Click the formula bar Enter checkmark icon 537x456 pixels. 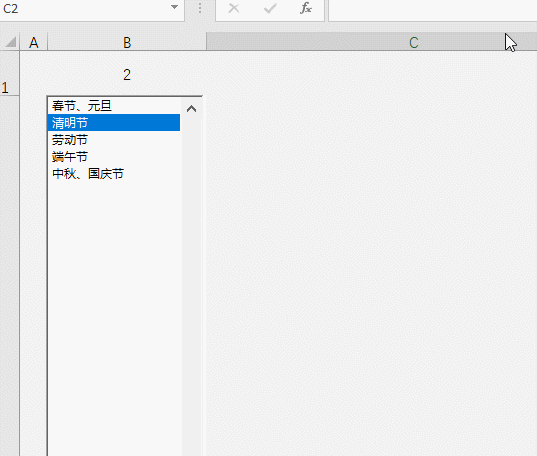click(x=270, y=8)
